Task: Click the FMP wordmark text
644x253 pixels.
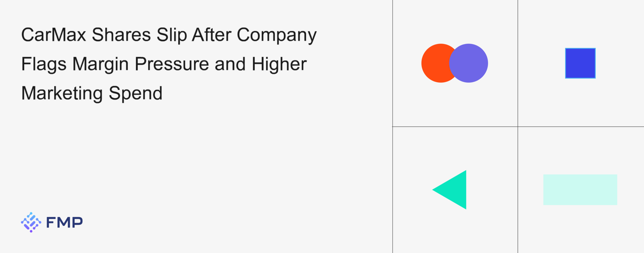Action: (64, 223)
